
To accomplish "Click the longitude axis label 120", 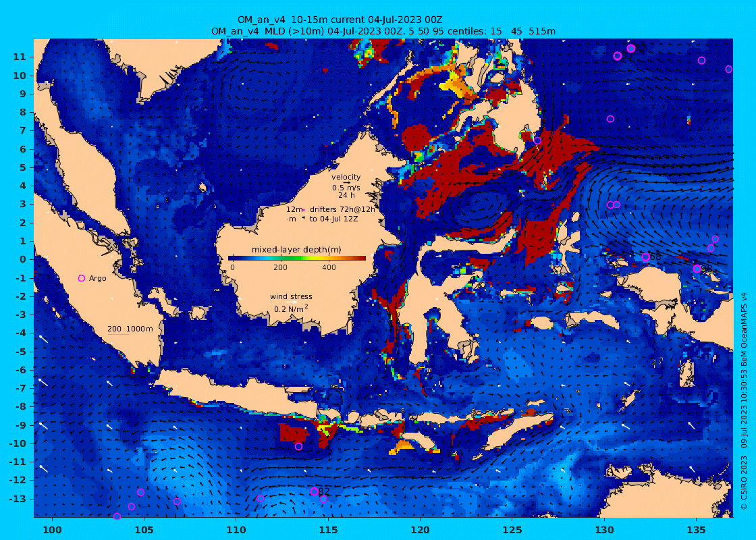I will point(421,530).
